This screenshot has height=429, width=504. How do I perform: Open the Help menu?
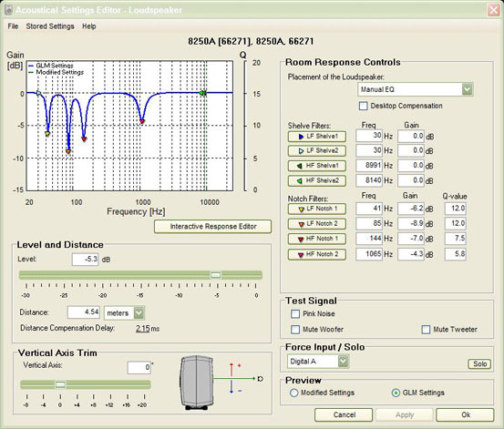(89, 26)
